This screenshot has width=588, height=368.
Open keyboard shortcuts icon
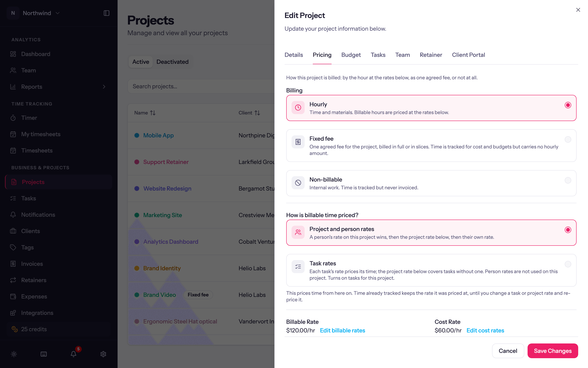coord(44,354)
